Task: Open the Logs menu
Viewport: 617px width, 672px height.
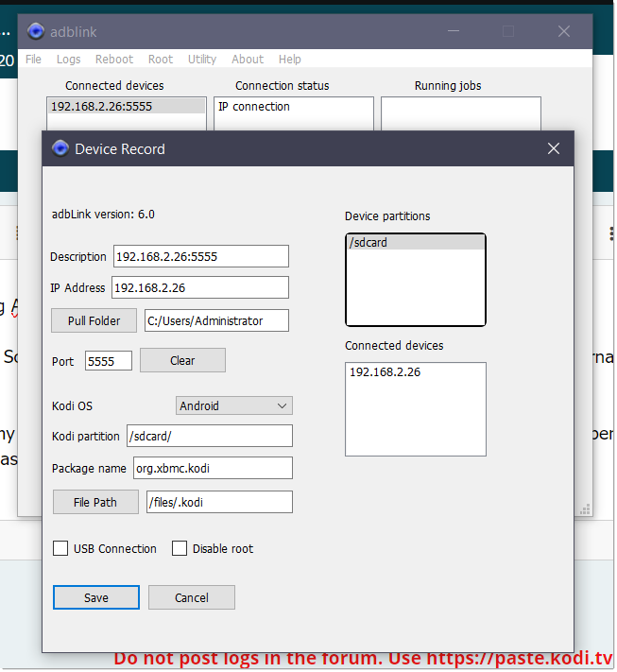Action: coord(69,60)
